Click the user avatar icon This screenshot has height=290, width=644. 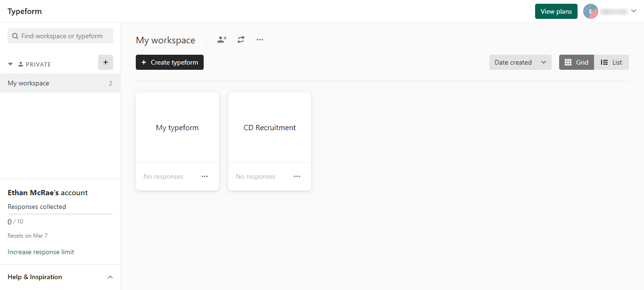point(591,11)
